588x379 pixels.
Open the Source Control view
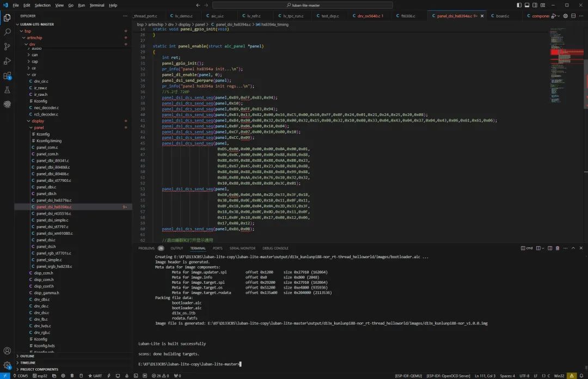pyautogui.click(x=7, y=46)
